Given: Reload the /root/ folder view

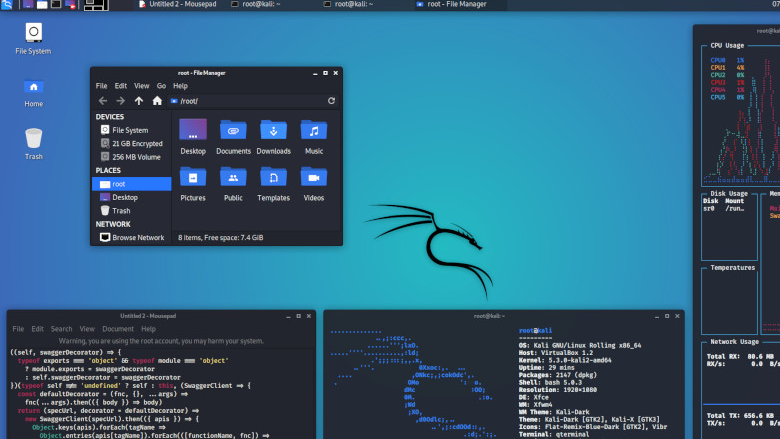Looking at the screenshot, I should tap(331, 101).
